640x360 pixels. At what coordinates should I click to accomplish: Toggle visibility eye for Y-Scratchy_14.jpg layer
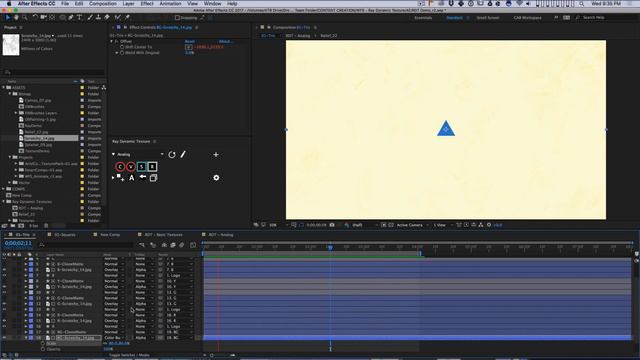point(4,287)
